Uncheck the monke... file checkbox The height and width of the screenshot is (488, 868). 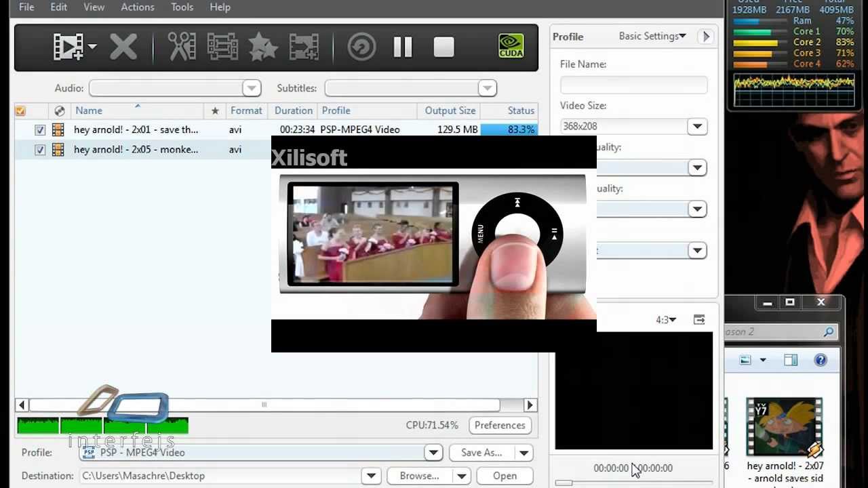point(40,150)
